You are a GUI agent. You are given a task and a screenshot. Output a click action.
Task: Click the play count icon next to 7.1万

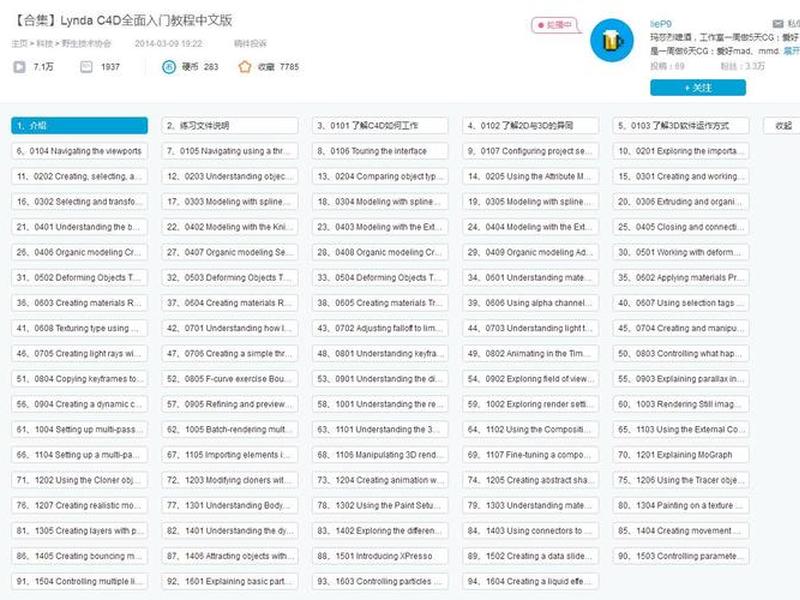pyautogui.click(x=19, y=67)
